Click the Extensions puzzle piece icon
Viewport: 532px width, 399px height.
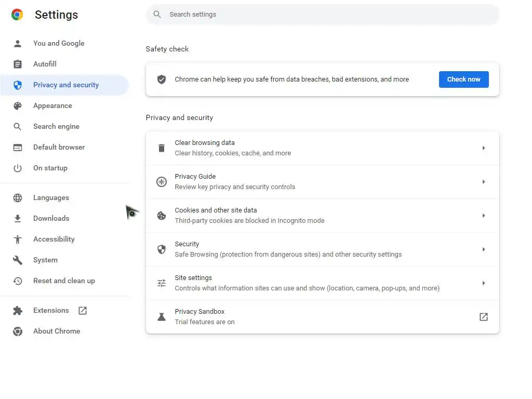click(x=18, y=311)
